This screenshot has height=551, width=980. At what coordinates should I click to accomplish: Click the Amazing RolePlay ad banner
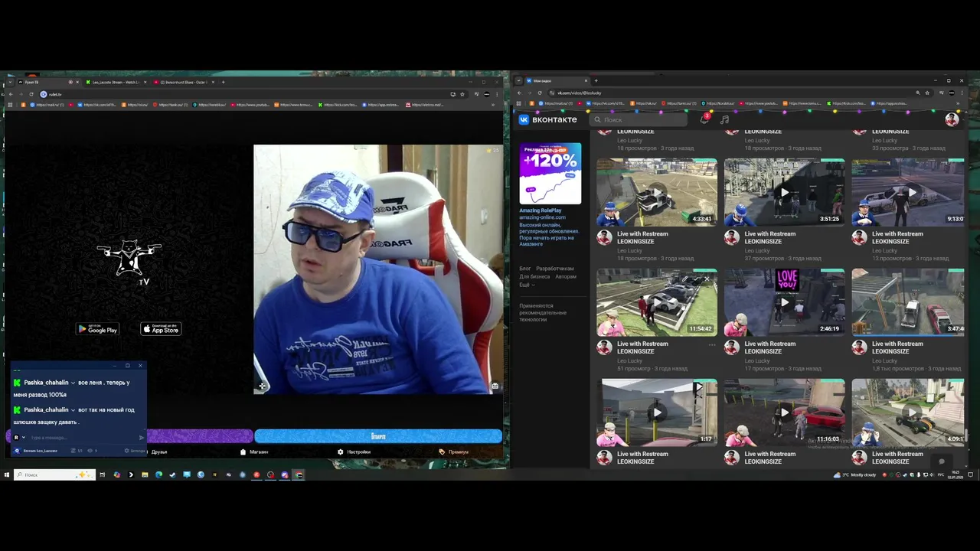click(x=550, y=174)
